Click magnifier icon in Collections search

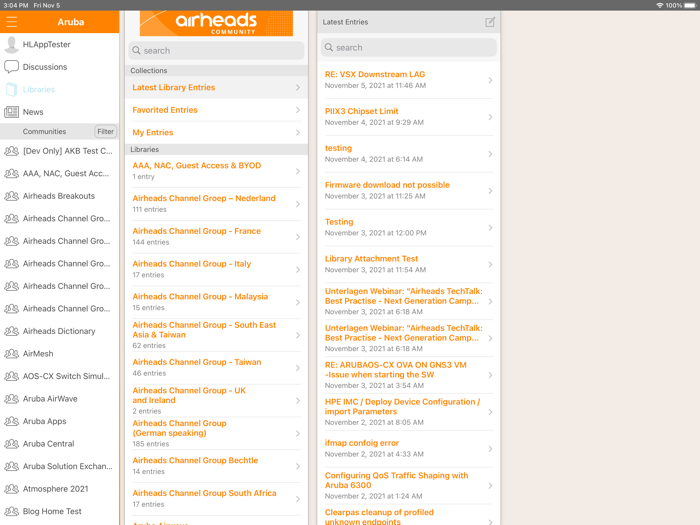(x=137, y=50)
